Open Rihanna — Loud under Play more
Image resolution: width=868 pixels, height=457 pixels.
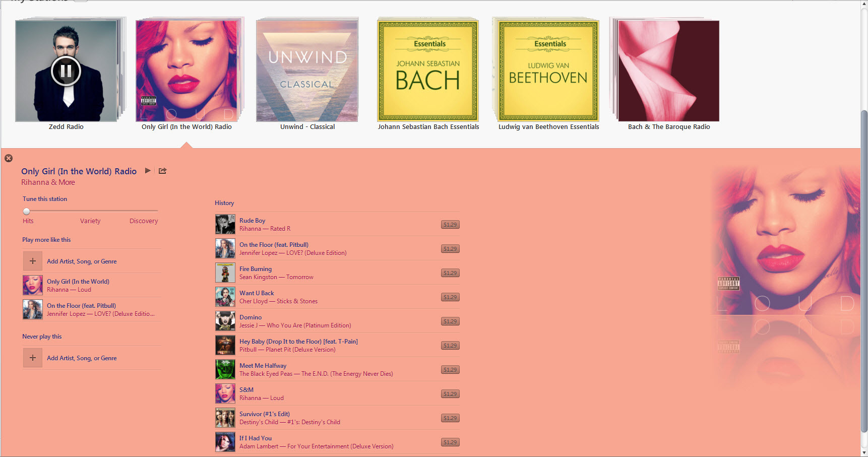69,290
